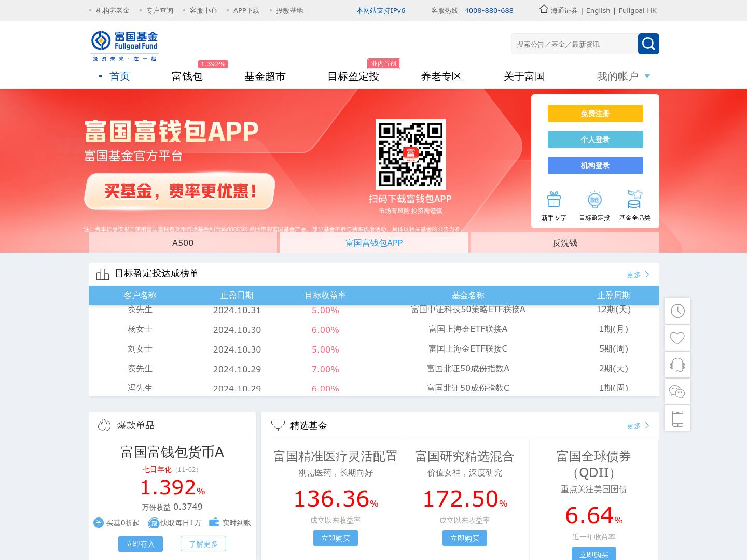Click 目标收益率 column header
The width and height of the screenshot is (747, 560).
click(325, 296)
